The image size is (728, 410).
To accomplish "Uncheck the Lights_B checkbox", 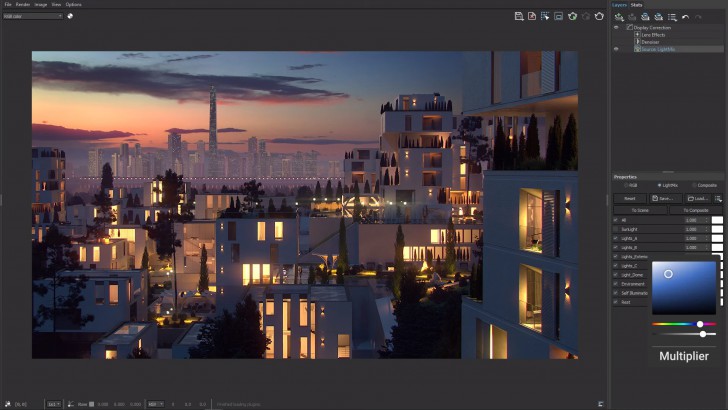I will point(616,247).
